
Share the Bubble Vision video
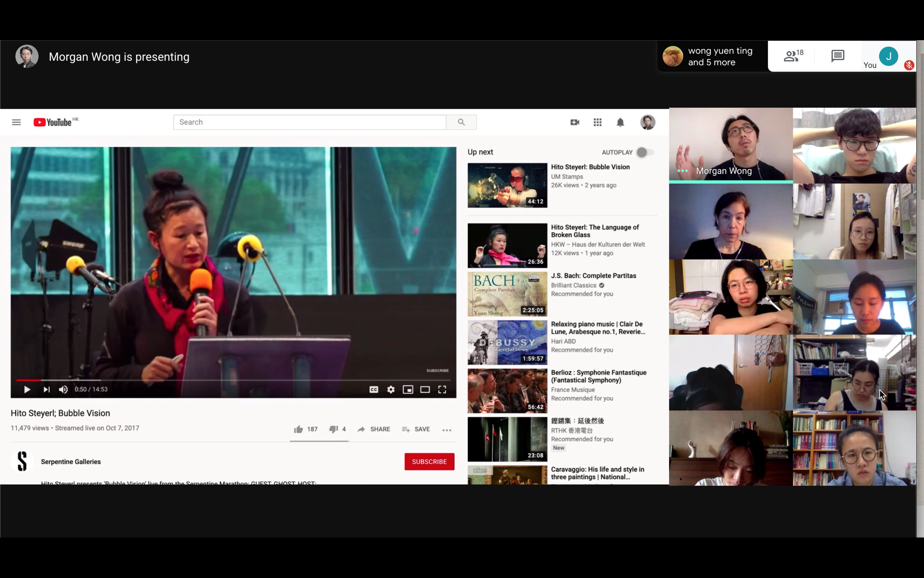click(374, 429)
